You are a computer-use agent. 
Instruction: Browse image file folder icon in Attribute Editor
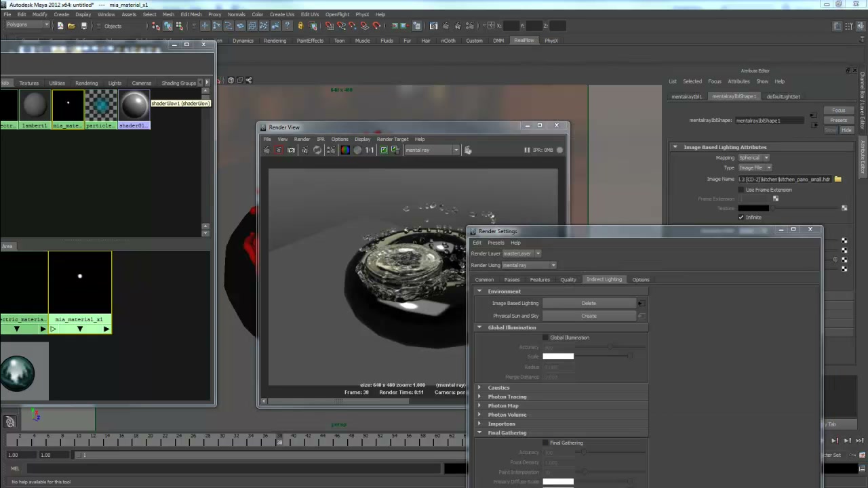[837, 179]
